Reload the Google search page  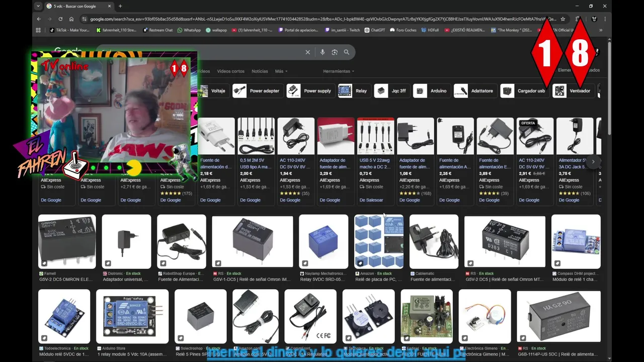(x=60, y=19)
